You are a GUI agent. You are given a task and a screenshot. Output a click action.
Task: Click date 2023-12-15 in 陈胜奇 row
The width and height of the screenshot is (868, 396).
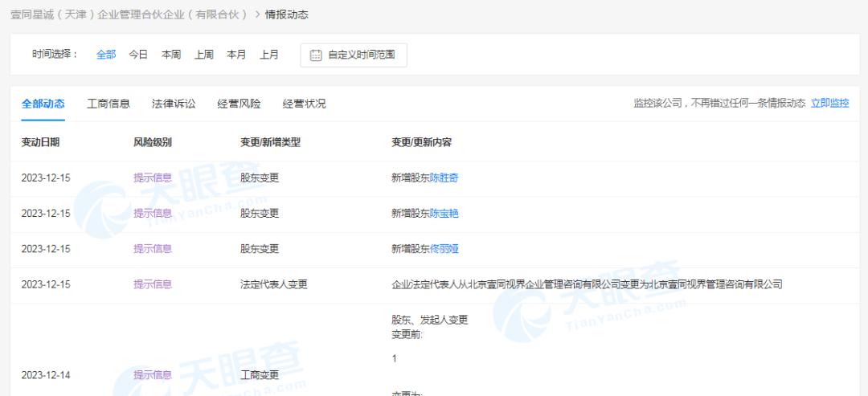[x=46, y=178]
